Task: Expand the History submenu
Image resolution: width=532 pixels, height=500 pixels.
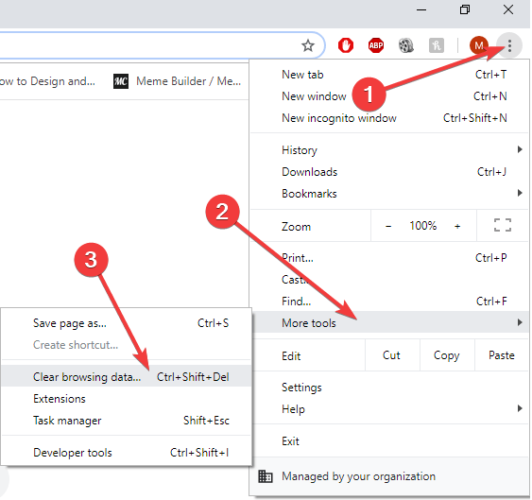Action: point(519,150)
